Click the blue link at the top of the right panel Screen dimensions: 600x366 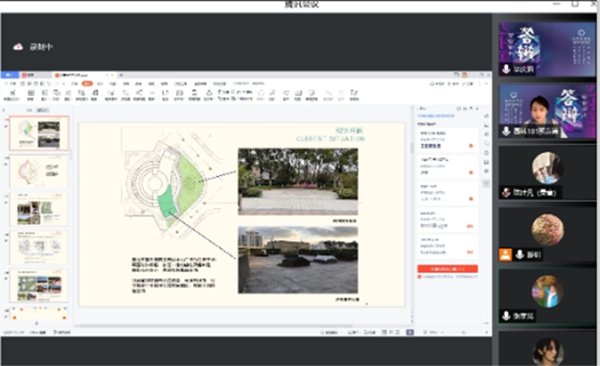tap(436, 115)
